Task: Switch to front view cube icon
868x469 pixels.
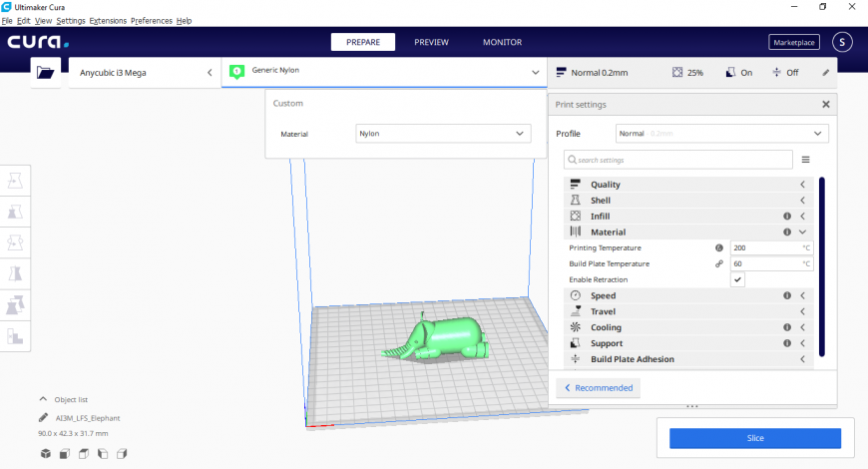Action: pos(65,453)
